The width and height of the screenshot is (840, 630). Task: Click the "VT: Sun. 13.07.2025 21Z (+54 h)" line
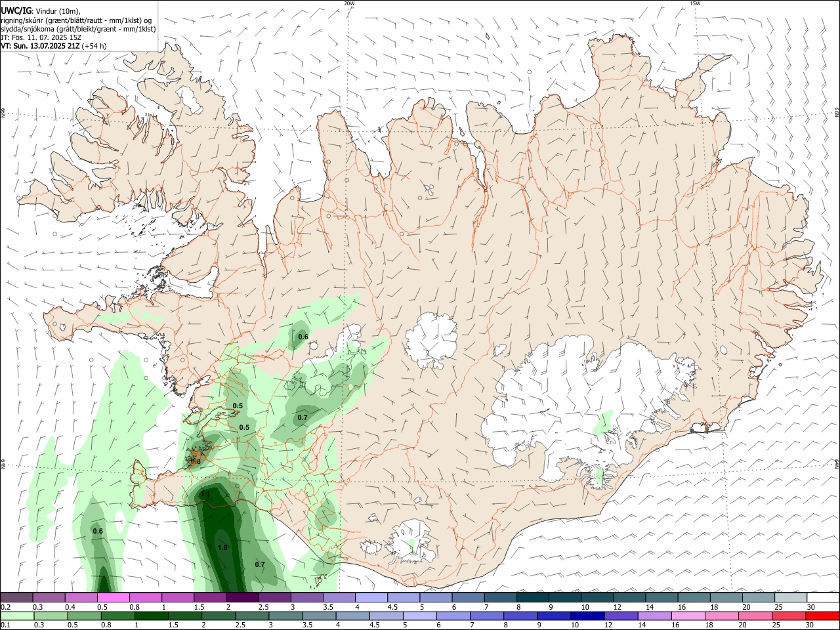[x=54, y=46]
